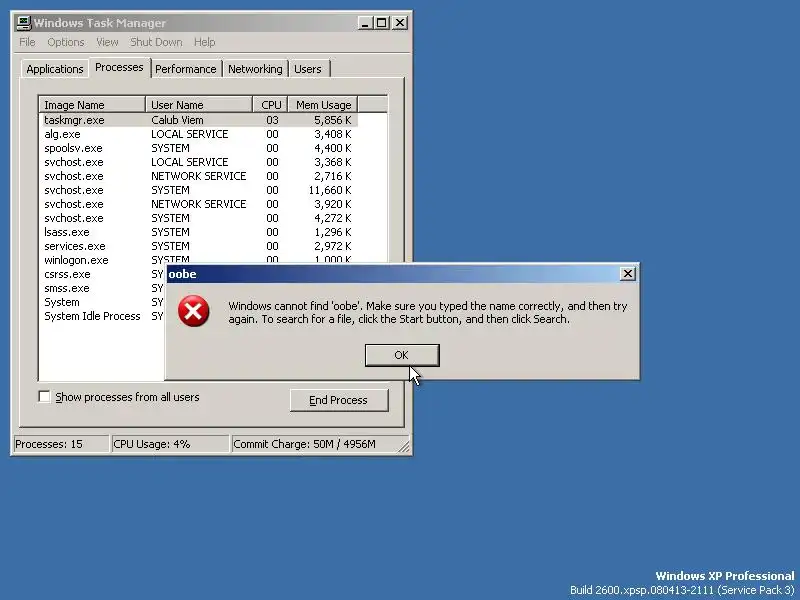
Task: Select the csrss.exe process
Action: (x=102, y=274)
